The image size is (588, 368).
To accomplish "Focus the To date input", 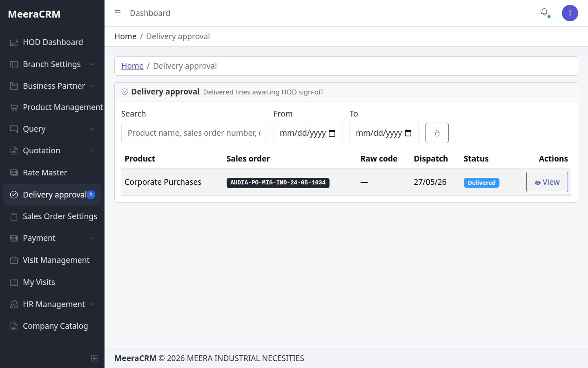I will coord(384,133).
